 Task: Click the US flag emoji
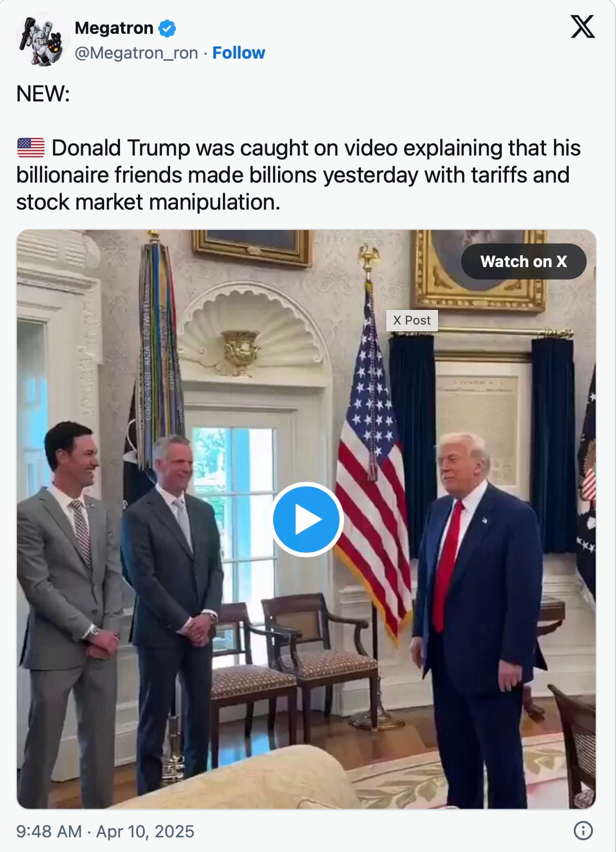pos(31,148)
